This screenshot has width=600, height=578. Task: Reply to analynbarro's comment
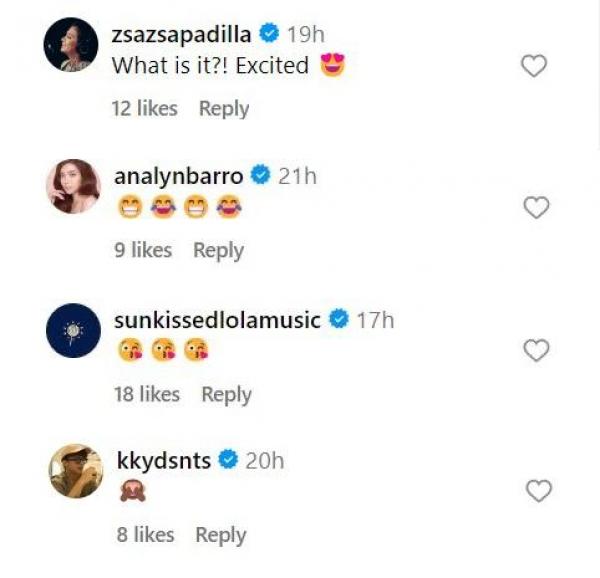(x=218, y=250)
